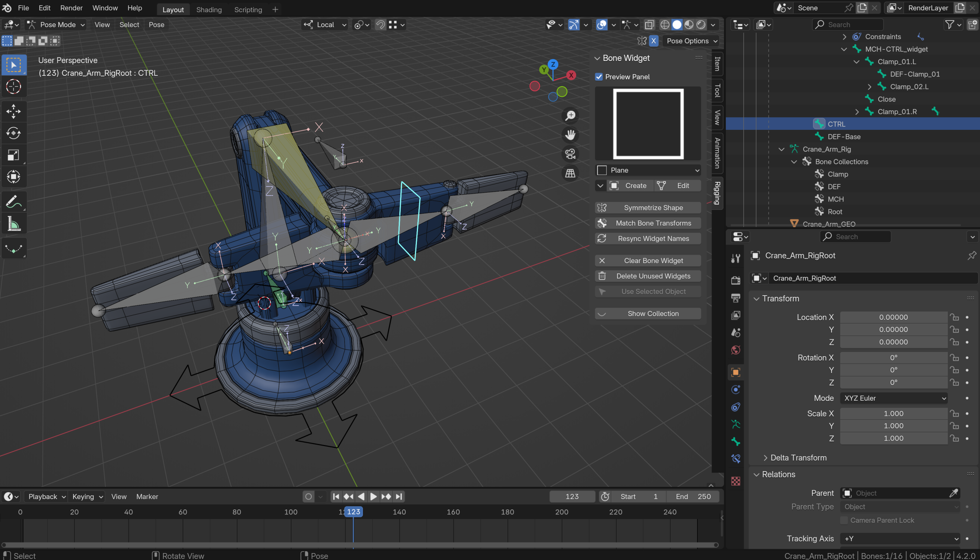The width and height of the screenshot is (980, 560).
Task: Expand the Clamp_02.L bone item
Action: pos(869,87)
